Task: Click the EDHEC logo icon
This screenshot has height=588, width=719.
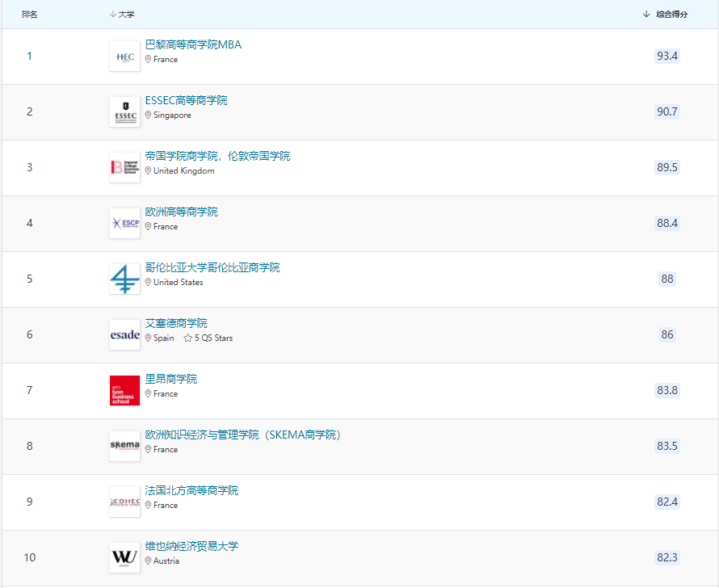Action: pyautogui.click(x=124, y=502)
